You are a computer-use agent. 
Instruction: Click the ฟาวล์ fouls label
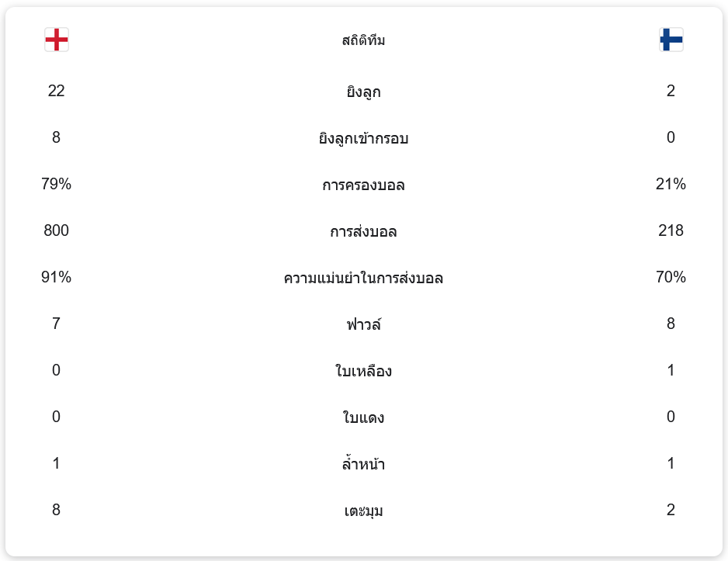[363, 324]
